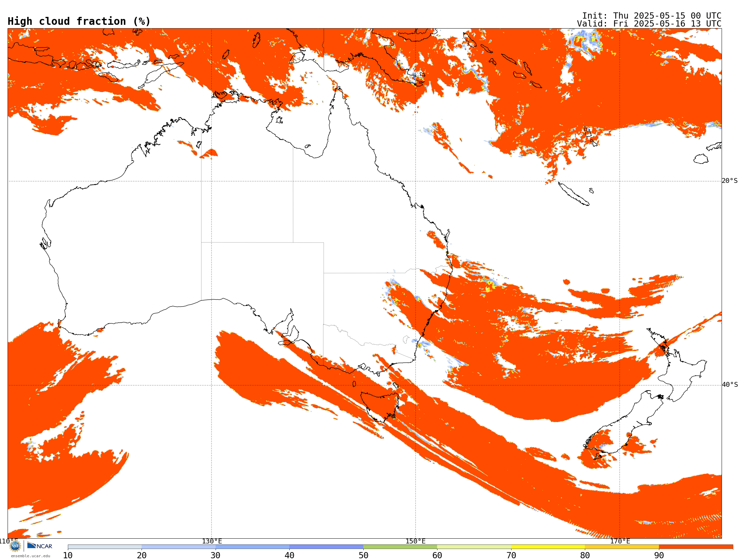Click the colorbar tick label 60
Image resolution: width=744 pixels, height=560 pixels.
437,555
